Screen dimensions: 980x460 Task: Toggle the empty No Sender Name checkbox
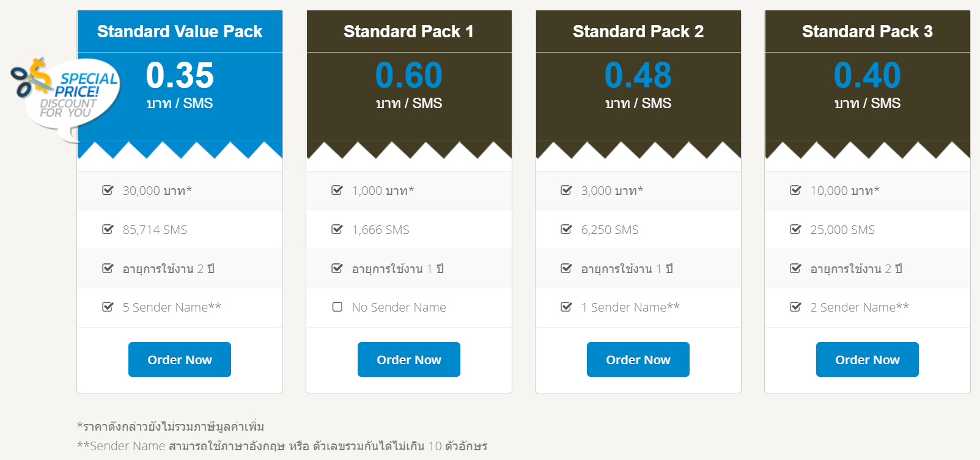pyautogui.click(x=337, y=307)
